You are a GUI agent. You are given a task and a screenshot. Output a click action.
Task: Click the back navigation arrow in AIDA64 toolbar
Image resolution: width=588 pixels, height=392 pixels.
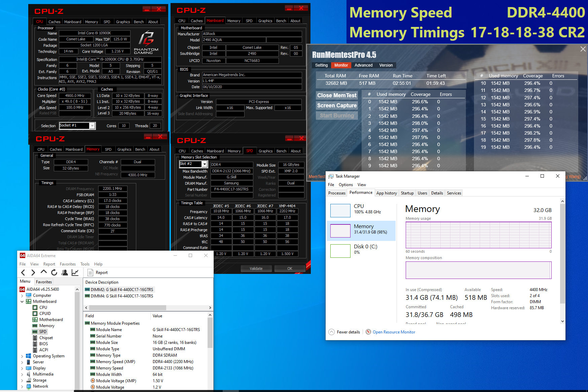(23, 273)
